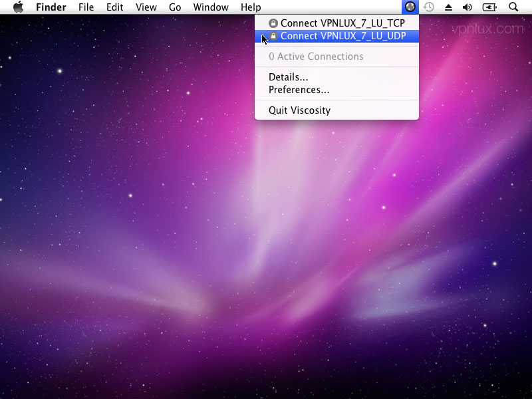Open the Help menu
The width and height of the screenshot is (532, 399).
tap(251, 7)
